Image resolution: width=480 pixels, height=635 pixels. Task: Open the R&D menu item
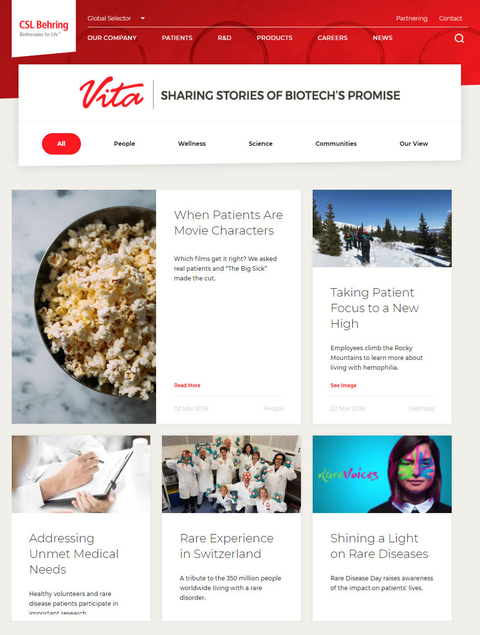pyautogui.click(x=224, y=38)
